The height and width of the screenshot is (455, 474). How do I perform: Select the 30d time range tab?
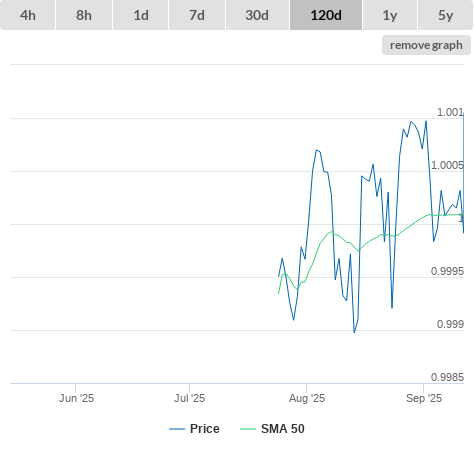(x=257, y=15)
